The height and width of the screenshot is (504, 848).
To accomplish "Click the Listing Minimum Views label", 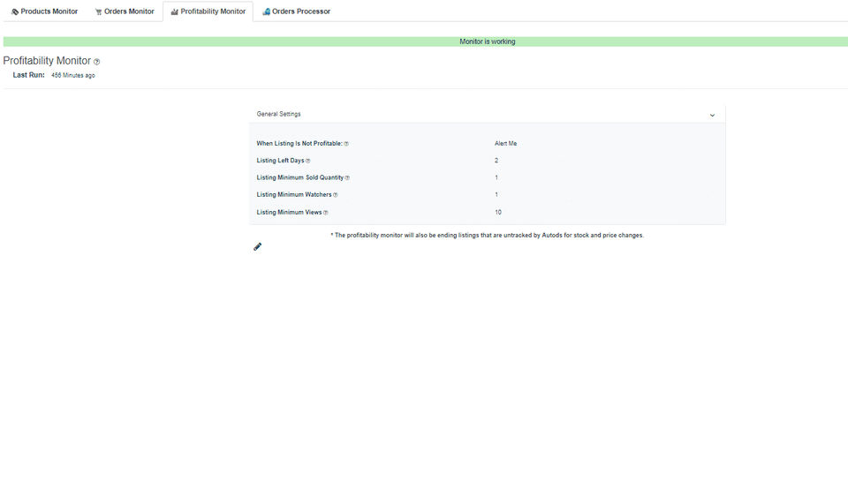I will click(x=290, y=213).
